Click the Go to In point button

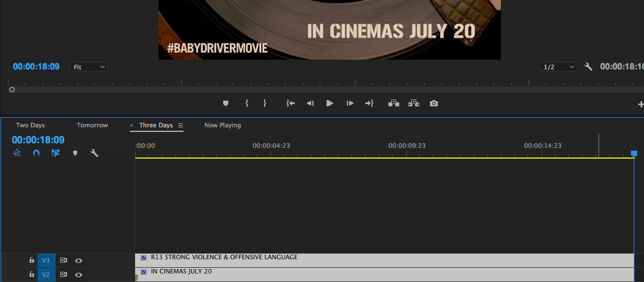point(290,103)
